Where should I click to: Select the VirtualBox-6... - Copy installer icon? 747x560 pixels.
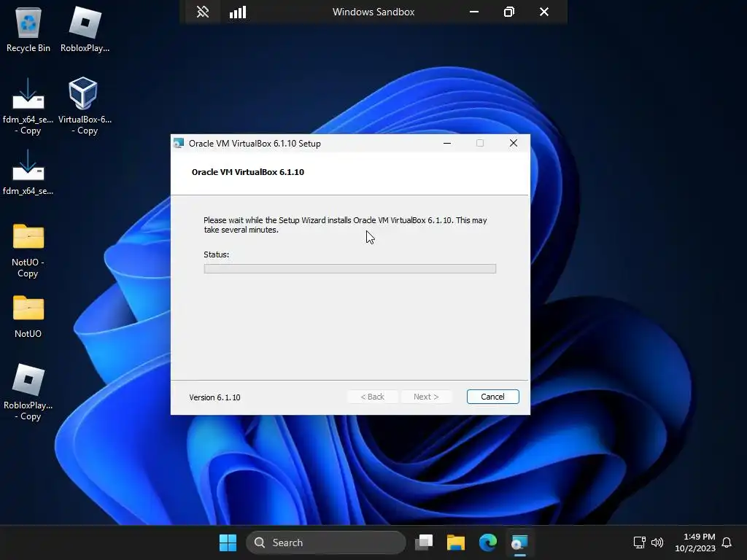(x=85, y=106)
